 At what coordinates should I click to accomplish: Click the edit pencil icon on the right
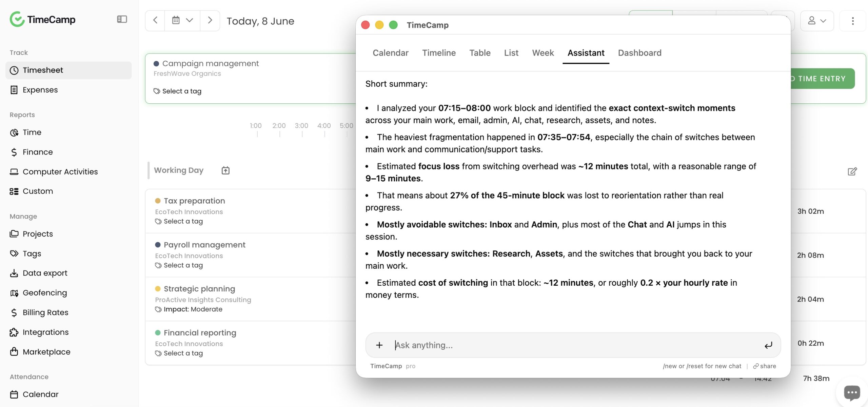pos(852,171)
